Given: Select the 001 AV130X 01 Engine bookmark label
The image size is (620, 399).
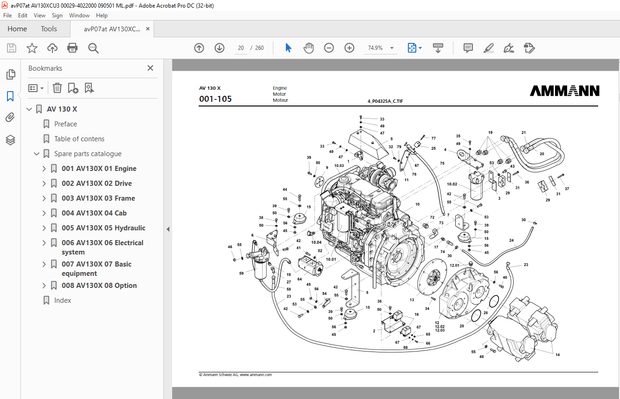Looking at the screenshot, I should click(99, 168).
